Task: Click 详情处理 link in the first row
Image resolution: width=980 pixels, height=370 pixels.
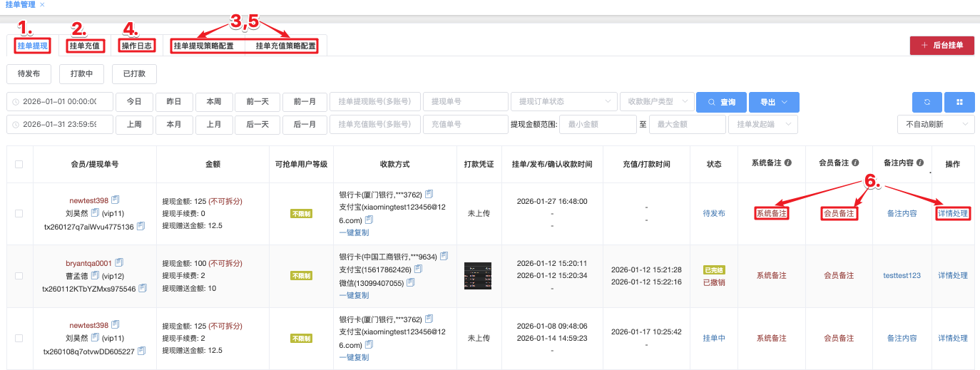Action: coord(952,213)
